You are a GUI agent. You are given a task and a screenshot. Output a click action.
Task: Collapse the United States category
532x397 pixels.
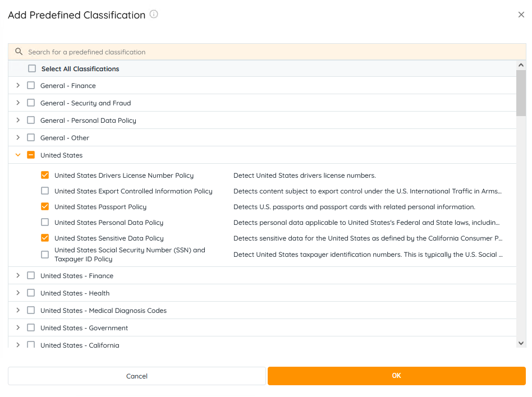coord(18,155)
